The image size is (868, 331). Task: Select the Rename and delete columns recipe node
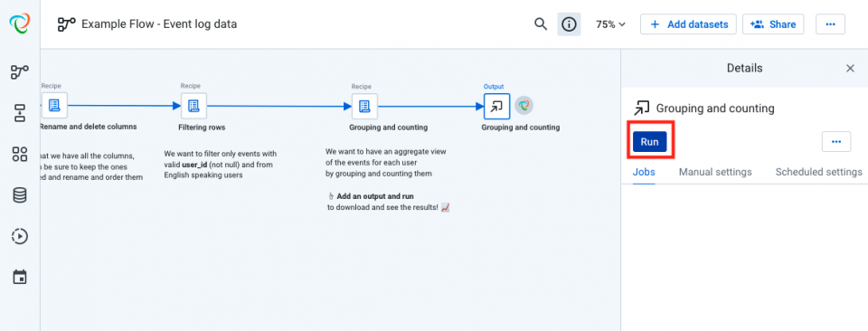pos(54,105)
